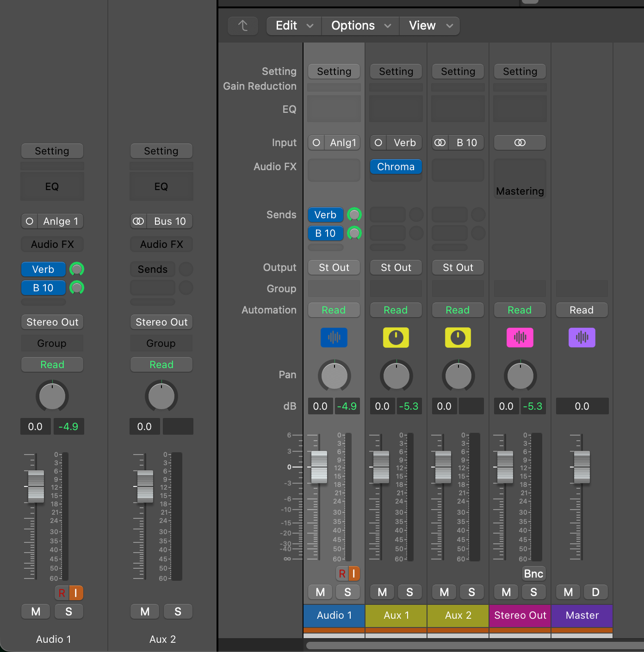Click the volume fader on Aux 1 strip
644x652 pixels.
(381, 467)
